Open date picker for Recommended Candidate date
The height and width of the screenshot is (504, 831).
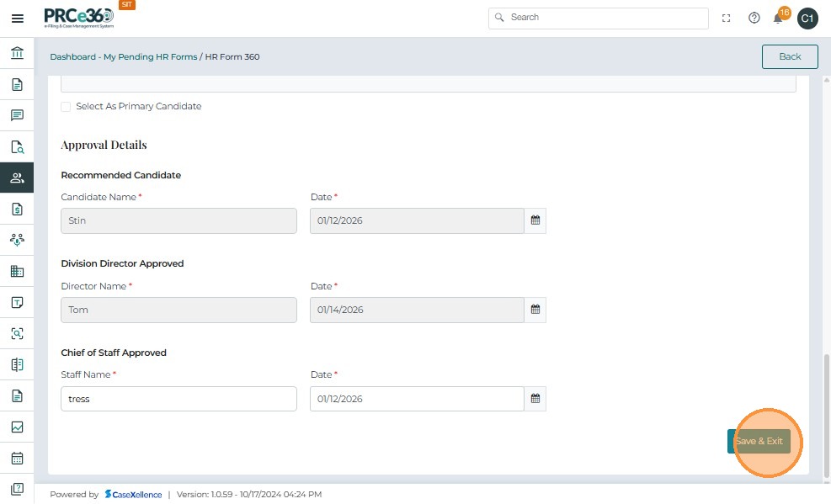pyautogui.click(x=535, y=221)
